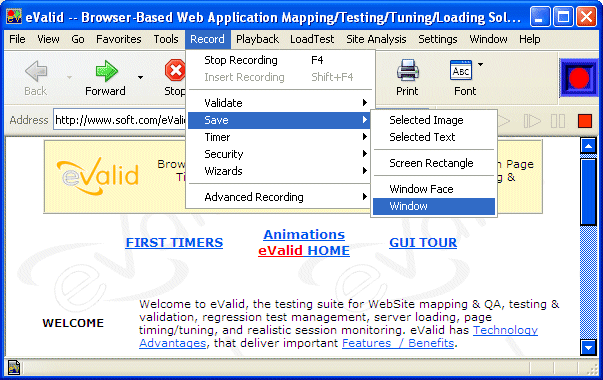603x380 pixels.
Task: Expand the Wizards submenu
Action: coord(279,171)
